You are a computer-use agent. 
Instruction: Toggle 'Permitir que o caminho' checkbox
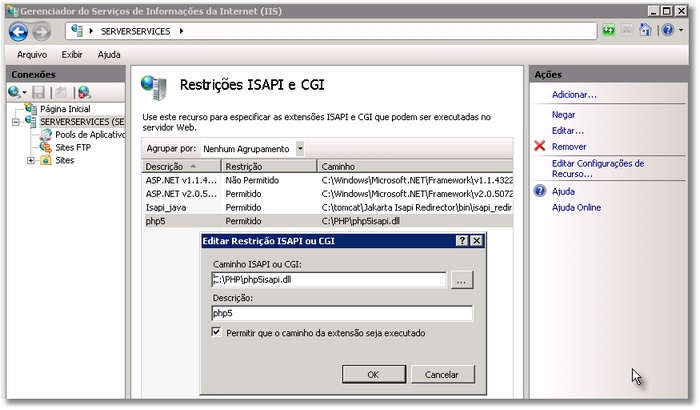pyautogui.click(x=217, y=332)
